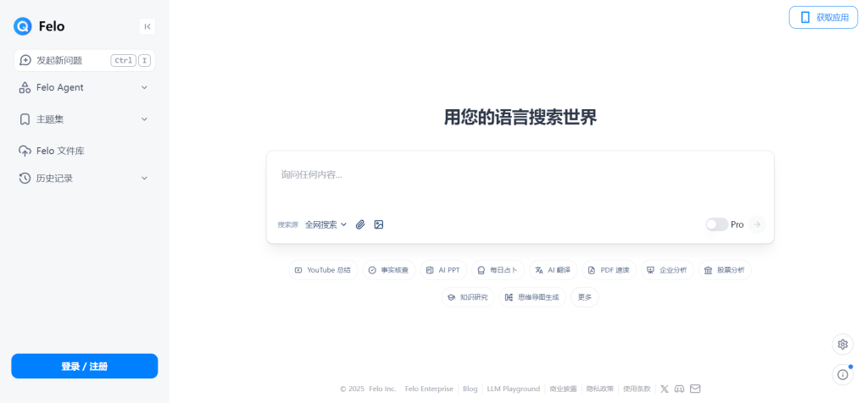
Task: Open the Blog link
Action: tap(470, 389)
